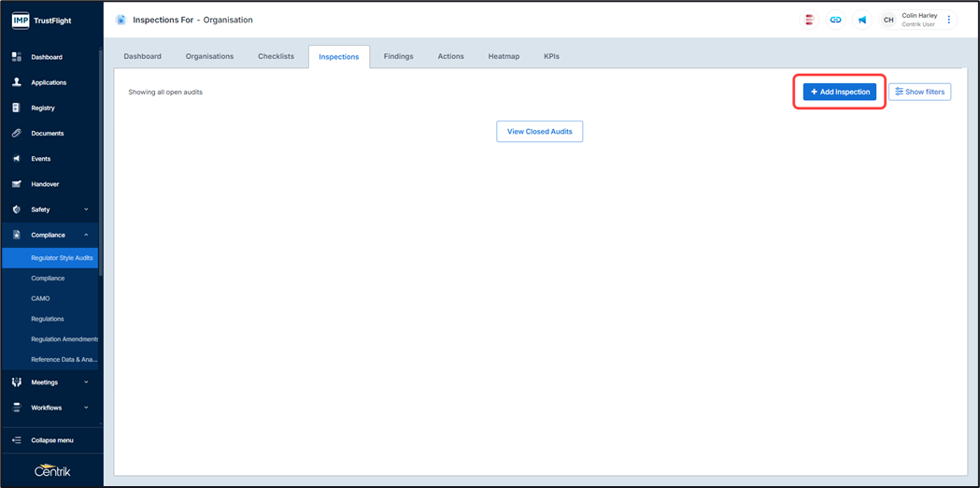Go to Registry in the sidebar
This screenshot has width=980, height=488.
click(43, 108)
